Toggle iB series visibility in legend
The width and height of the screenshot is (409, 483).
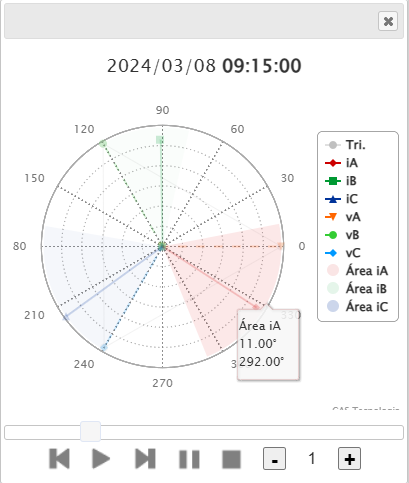coord(341,181)
